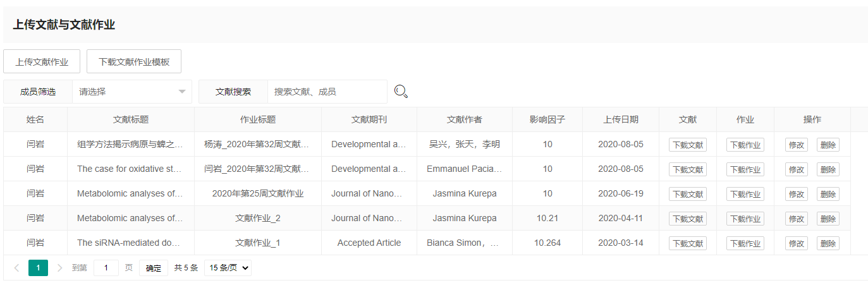Click The siRNA-mediated do… title cell
The height and width of the screenshot is (290, 868).
click(x=131, y=243)
